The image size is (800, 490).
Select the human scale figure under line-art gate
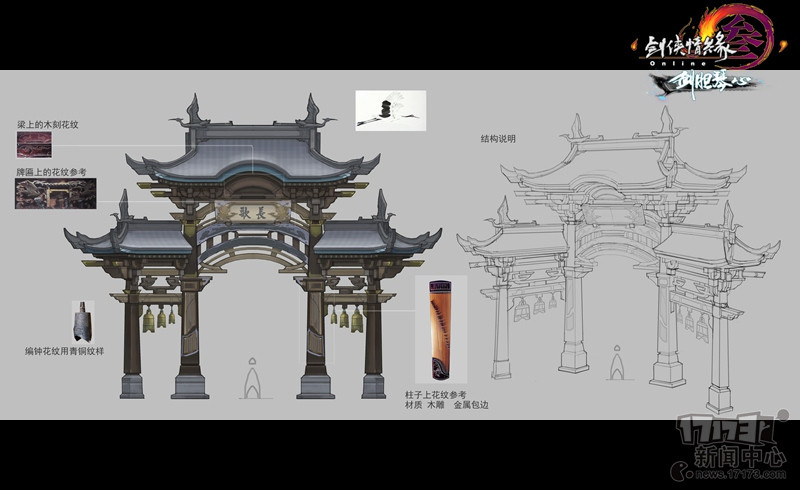616,362
